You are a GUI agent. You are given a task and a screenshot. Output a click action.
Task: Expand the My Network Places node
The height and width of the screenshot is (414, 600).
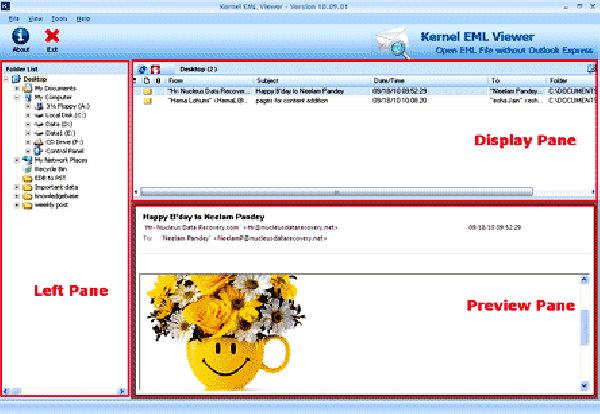17,160
